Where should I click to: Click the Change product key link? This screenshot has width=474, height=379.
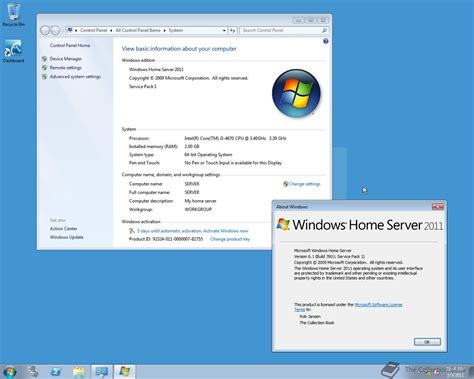pos(230,239)
